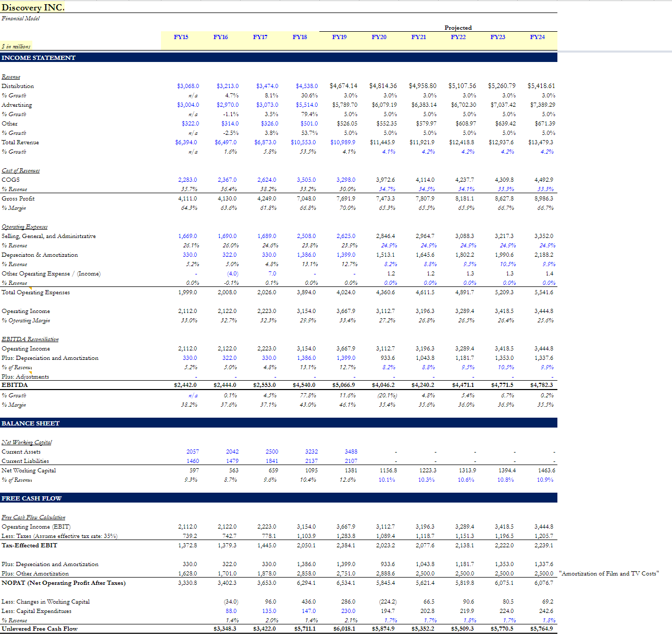672x639 pixels.
Task: Select Selling, General, and Administrative label
Action: click(49, 236)
